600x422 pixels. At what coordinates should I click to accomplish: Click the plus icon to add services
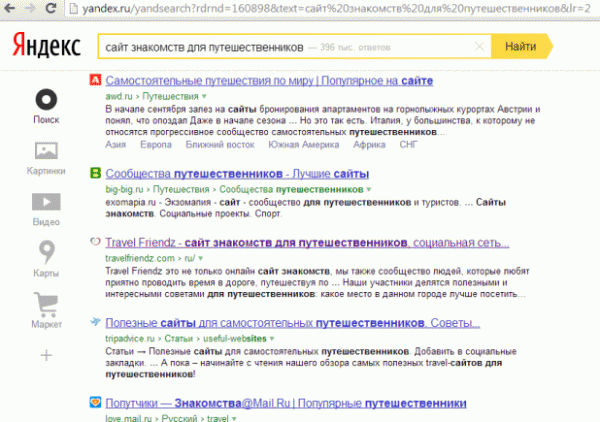[x=46, y=355]
